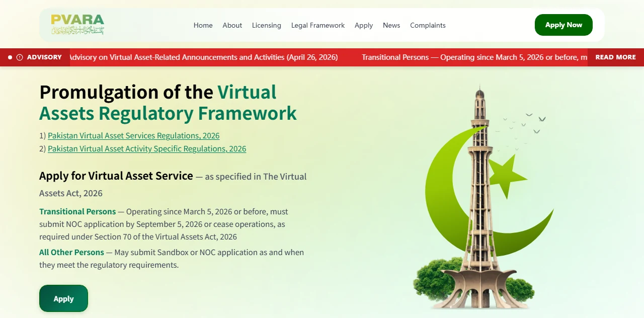The width and height of the screenshot is (644, 318).
Task: Open the Home menu item
Action: 203,25
